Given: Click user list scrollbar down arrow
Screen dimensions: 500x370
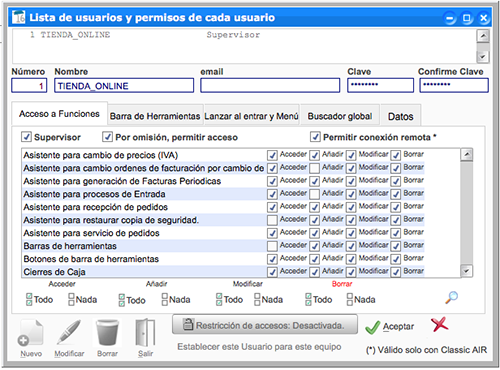Looking at the screenshot, I should click(483, 56).
